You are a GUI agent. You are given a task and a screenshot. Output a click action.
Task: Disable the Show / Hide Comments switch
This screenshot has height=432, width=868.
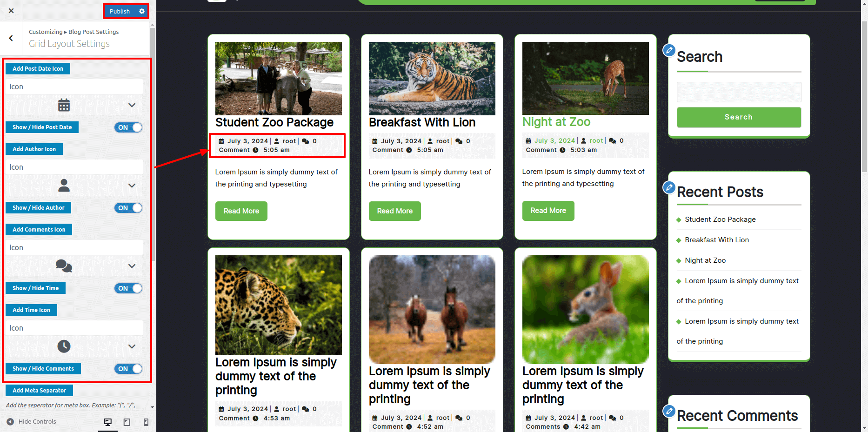coord(128,369)
